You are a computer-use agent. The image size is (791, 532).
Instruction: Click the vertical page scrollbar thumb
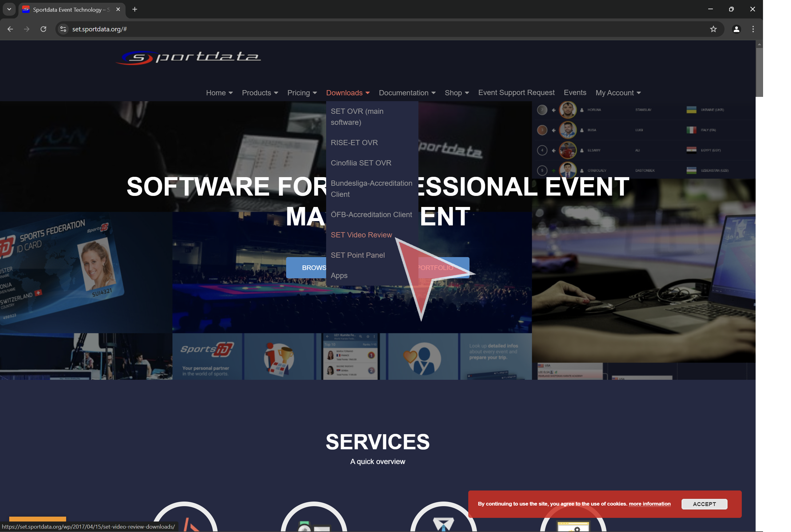[759, 72]
